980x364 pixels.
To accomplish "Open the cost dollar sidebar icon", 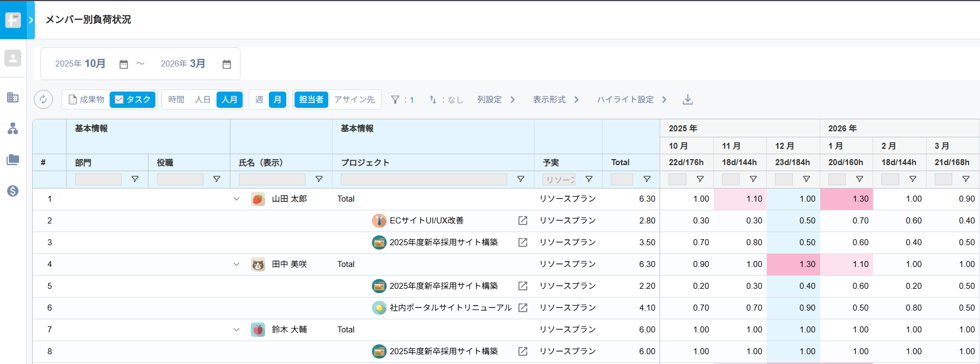I will pyautogui.click(x=13, y=191).
